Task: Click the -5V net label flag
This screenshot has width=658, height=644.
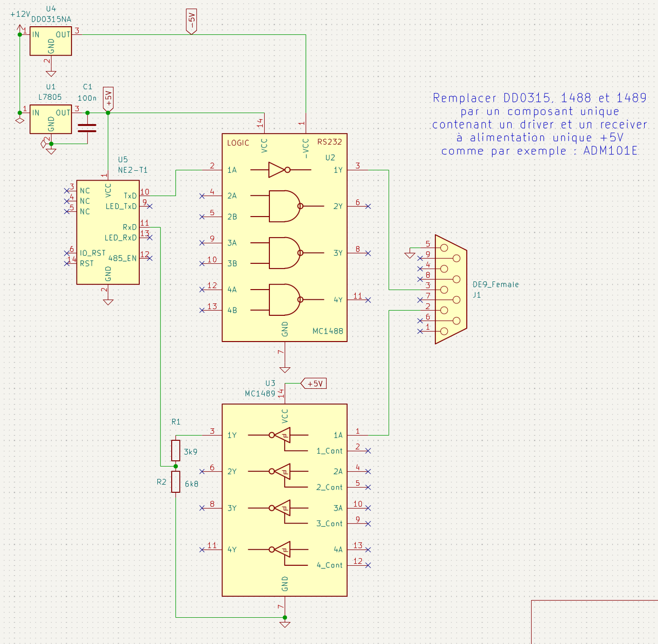Action: click(191, 22)
